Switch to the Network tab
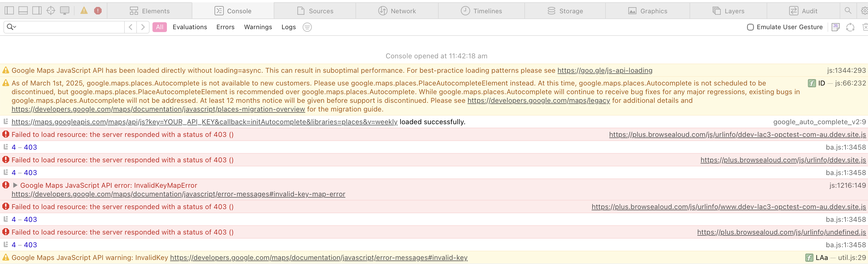The height and width of the screenshot is (264, 868). pos(397,11)
